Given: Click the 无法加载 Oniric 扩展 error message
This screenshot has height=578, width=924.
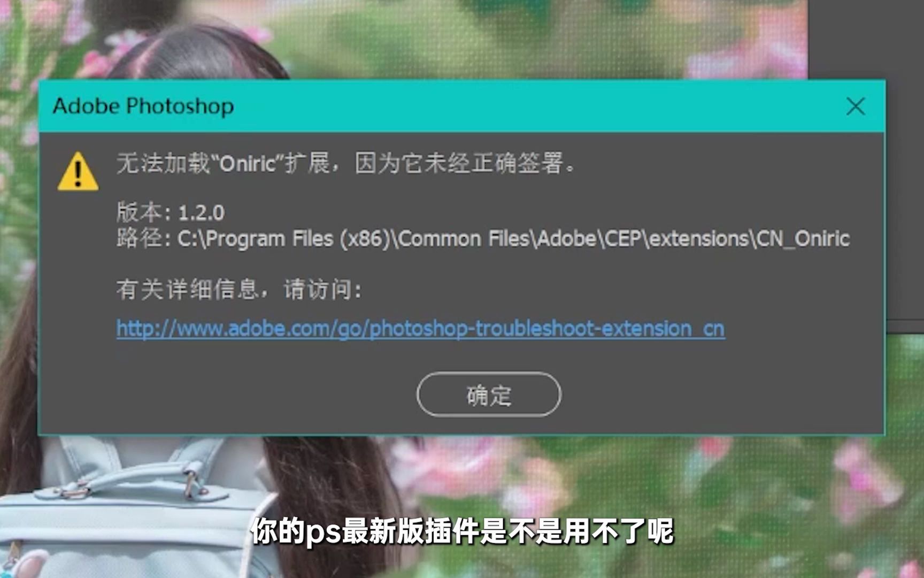Looking at the screenshot, I should coord(346,163).
